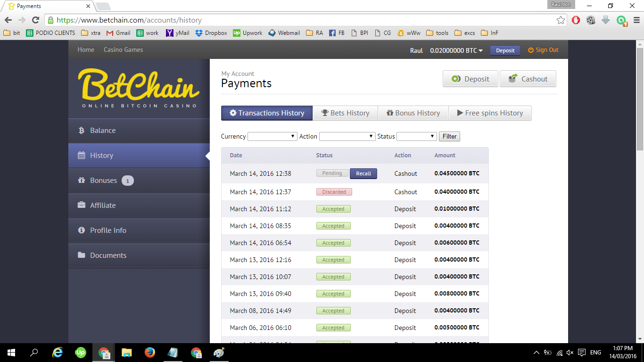Open the Gmail bookmark

[118, 33]
